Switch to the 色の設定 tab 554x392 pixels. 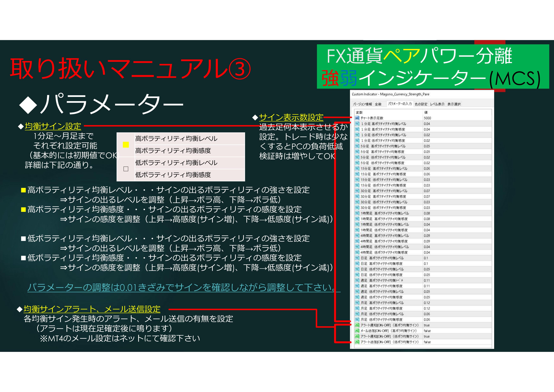(421, 104)
